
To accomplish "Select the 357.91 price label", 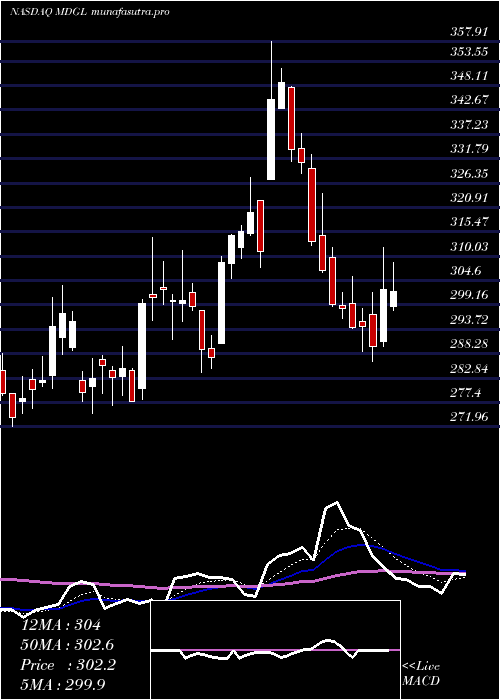I will [469, 32].
